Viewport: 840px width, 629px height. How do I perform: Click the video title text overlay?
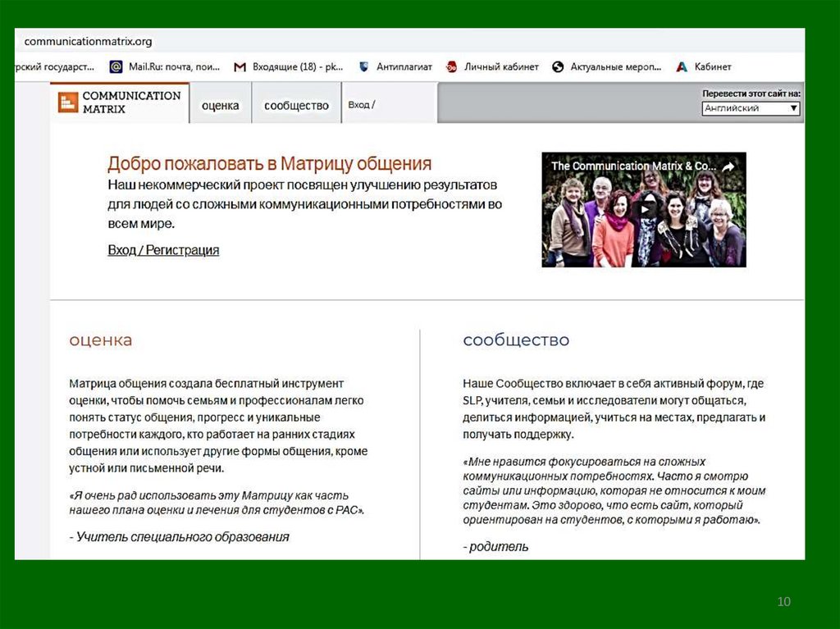coord(632,166)
